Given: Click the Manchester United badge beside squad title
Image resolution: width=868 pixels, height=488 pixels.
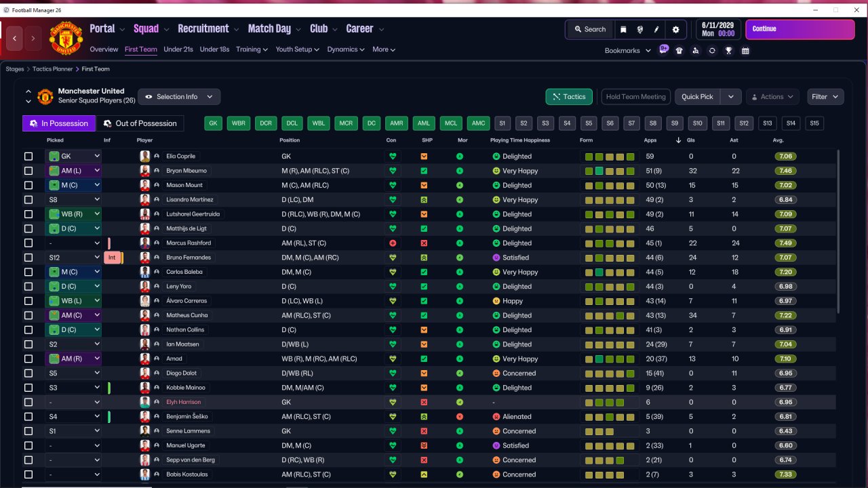Looking at the screenshot, I should 45,96.
